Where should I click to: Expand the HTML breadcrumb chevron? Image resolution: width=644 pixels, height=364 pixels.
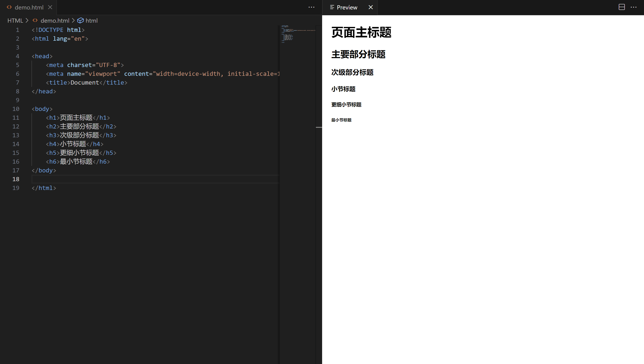click(x=27, y=21)
